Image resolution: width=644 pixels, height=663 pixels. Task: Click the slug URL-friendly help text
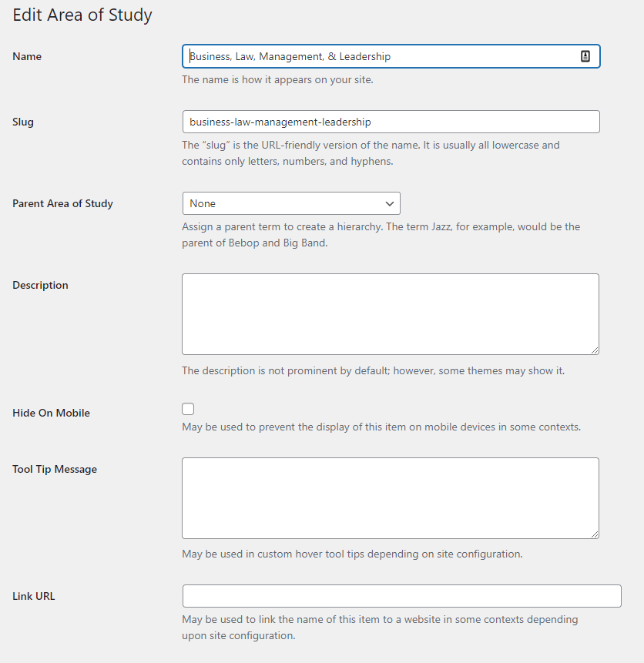click(x=371, y=153)
